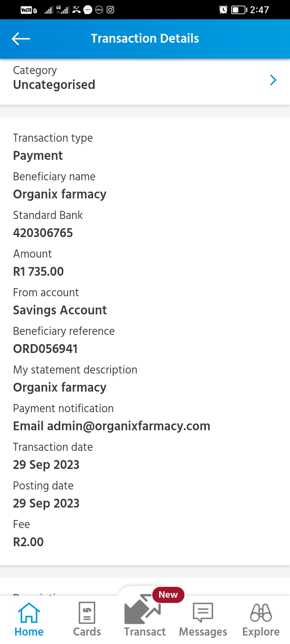Screen dimensions: 290x644
Task: Tap the Transaction Details header title
Action: pyautogui.click(x=145, y=39)
